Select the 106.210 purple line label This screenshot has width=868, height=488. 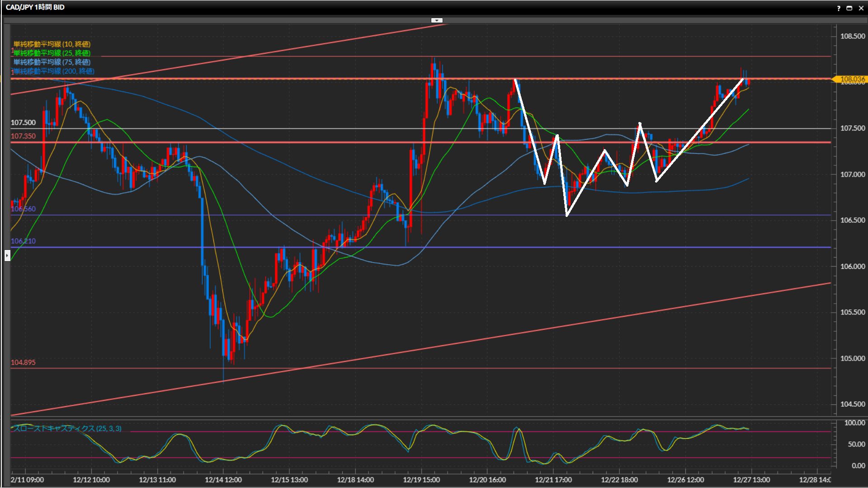pos(23,241)
